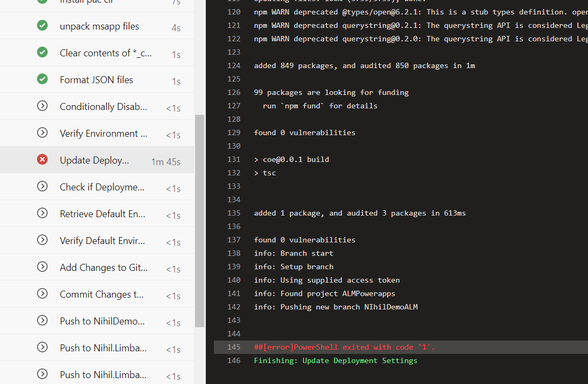Screen dimensions: 588x384
Task: Click skipped icon for Conditionally Disab... step
Action: (42, 106)
